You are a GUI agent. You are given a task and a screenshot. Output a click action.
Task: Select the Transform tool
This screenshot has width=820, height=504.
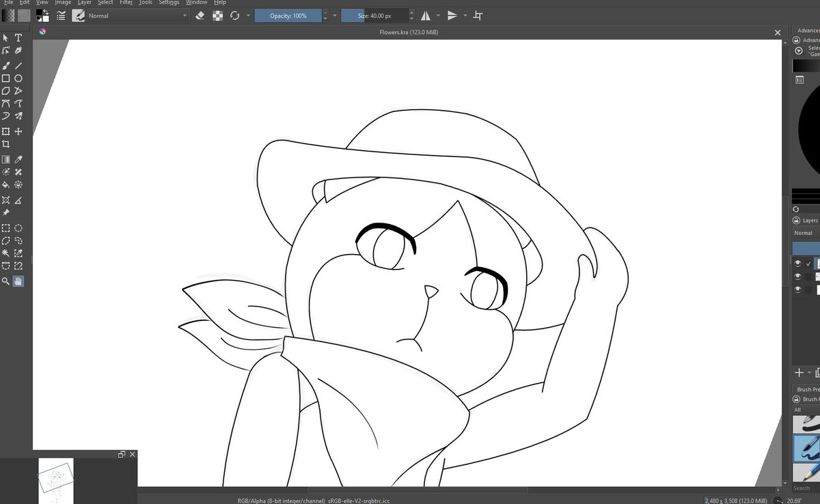click(5, 130)
